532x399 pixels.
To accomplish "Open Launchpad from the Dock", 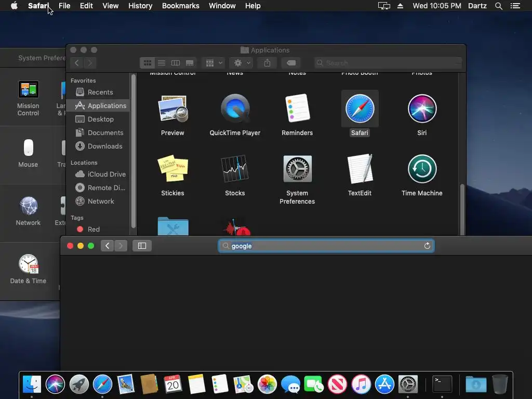I will [x=79, y=384].
